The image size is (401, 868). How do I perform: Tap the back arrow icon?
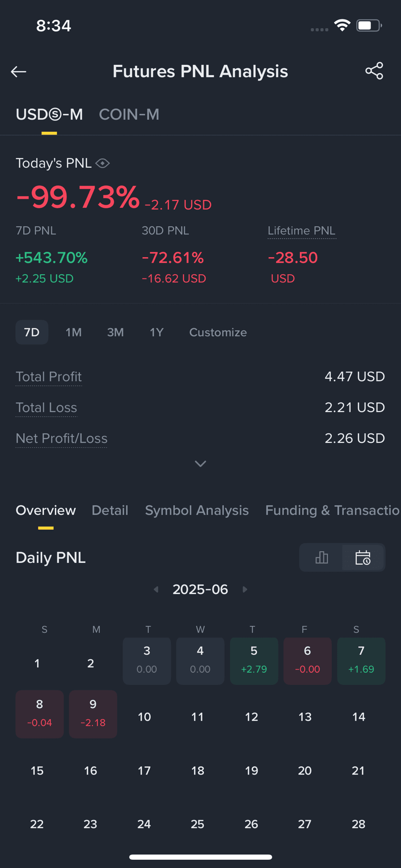tap(18, 72)
